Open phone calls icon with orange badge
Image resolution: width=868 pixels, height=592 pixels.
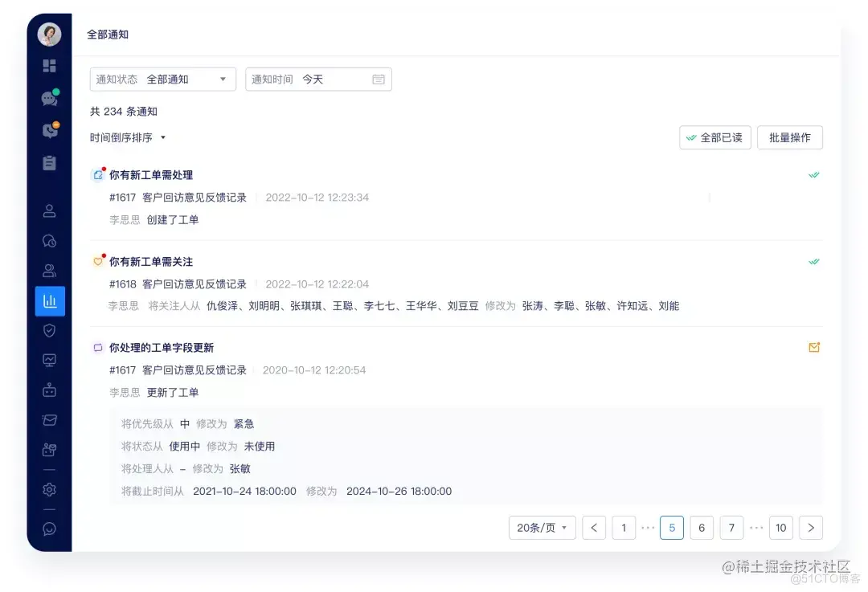49,131
